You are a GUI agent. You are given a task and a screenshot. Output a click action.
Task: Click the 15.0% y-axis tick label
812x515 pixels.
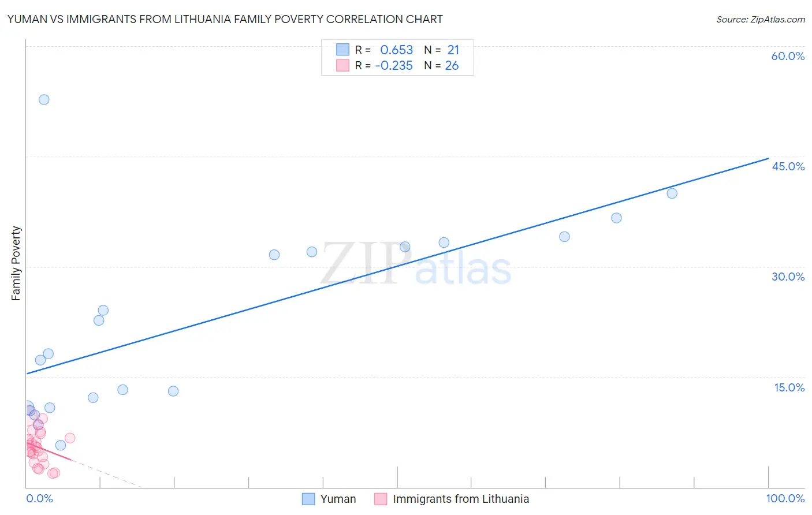(789, 387)
